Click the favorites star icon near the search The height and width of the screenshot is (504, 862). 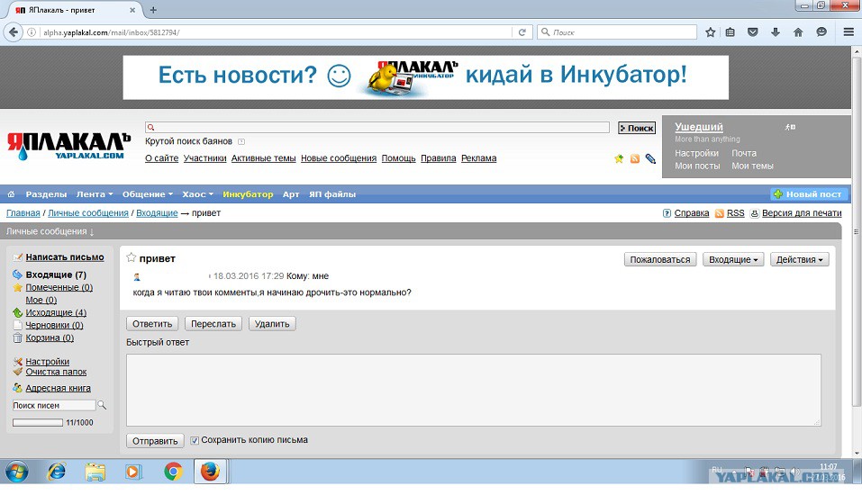click(619, 158)
